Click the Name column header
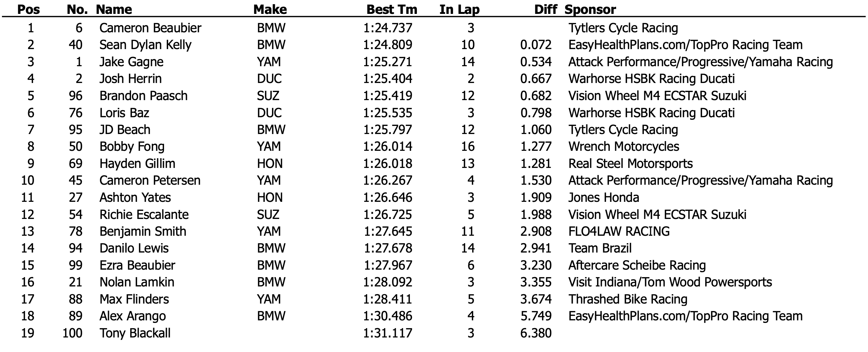This screenshot has width=868, height=352. [114, 9]
